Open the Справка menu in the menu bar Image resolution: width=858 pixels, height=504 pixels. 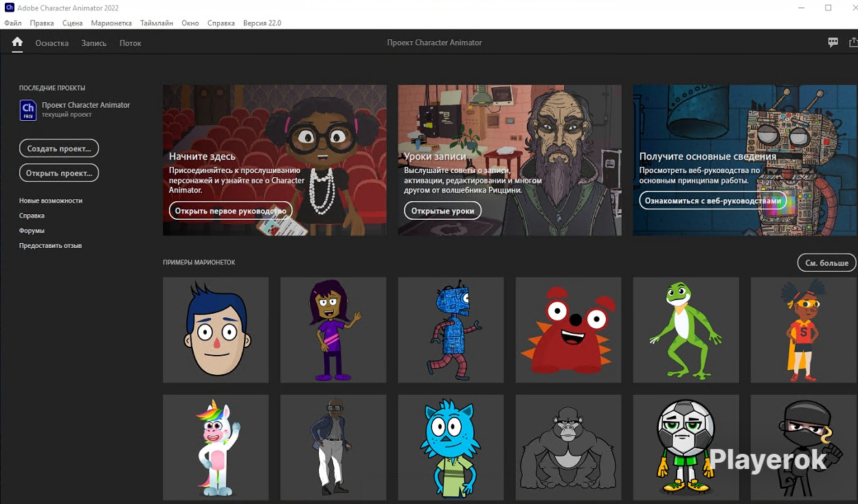pos(221,23)
